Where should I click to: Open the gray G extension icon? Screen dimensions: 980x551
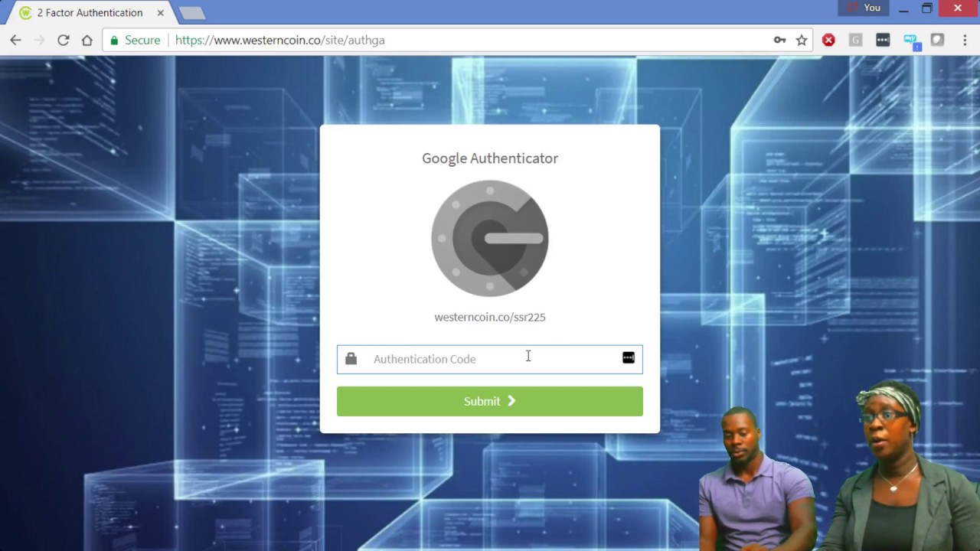[855, 40]
